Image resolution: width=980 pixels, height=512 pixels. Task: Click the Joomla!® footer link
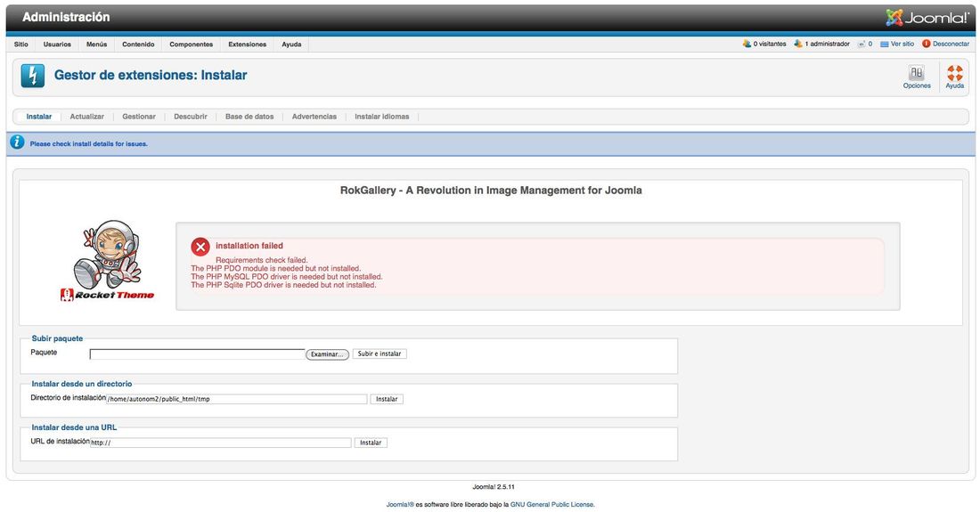point(400,505)
